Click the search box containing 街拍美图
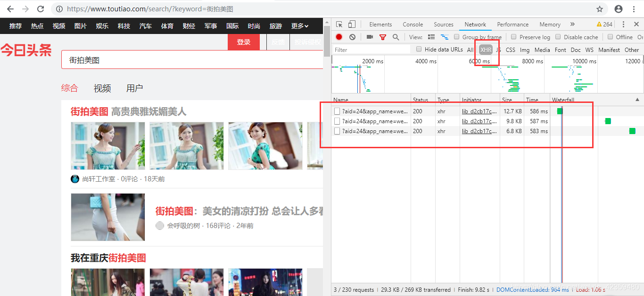Screen dimensions: 644x296 (x=192, y=60)
